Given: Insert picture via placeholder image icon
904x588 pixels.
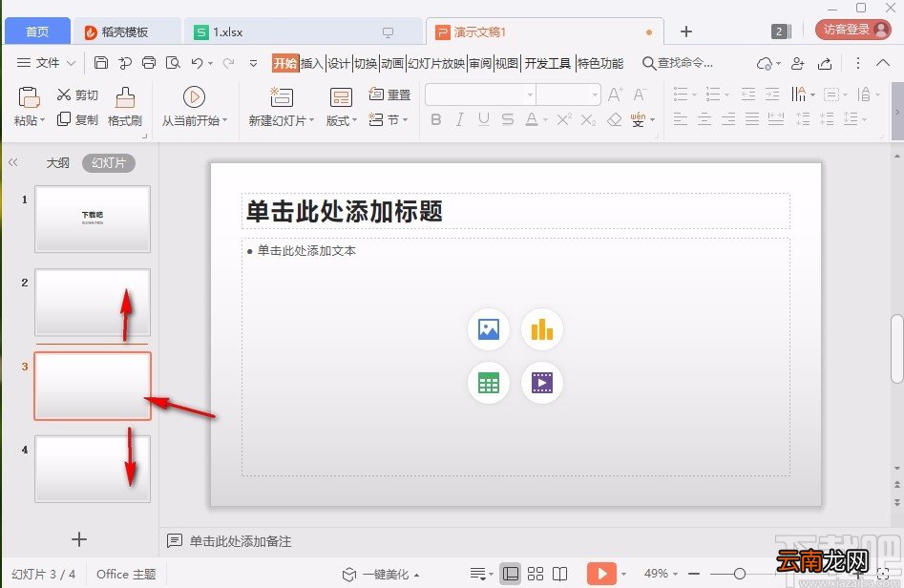Looking at the screenshot, I should [489, 329].
